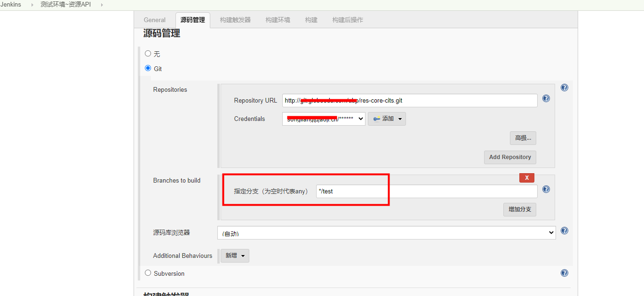Go to Jenkins home breadcrumb link
Image resolution: width=644 pixels, height=296 pixels.
(11, 5)
